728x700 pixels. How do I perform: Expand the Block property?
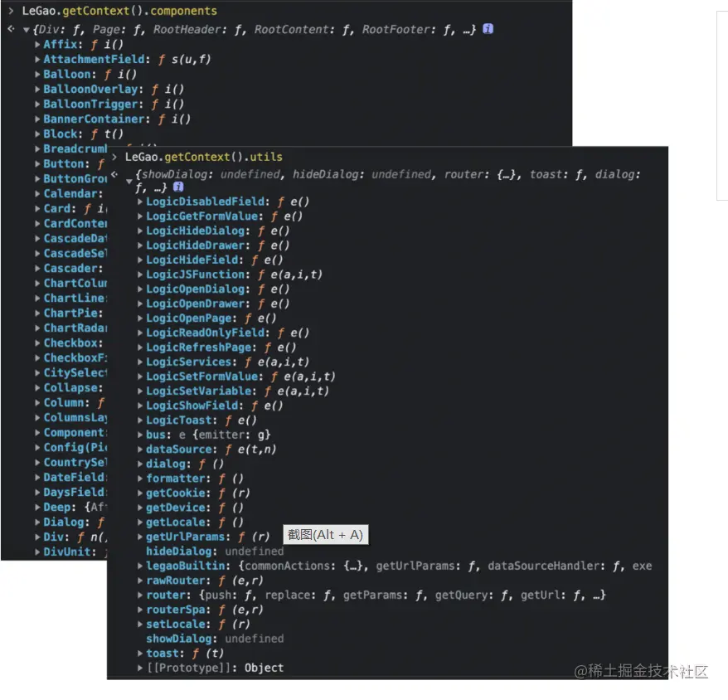tap(37, 134)
